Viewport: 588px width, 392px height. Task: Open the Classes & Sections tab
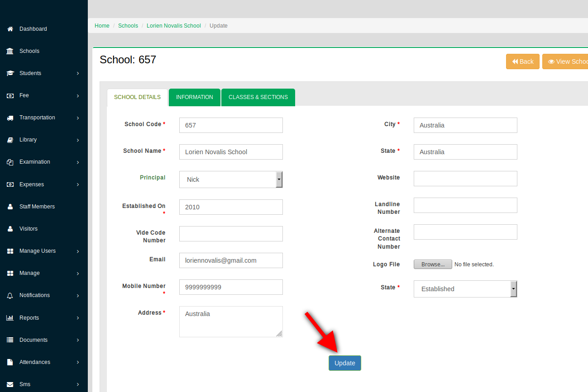click(x=258, y=97)
